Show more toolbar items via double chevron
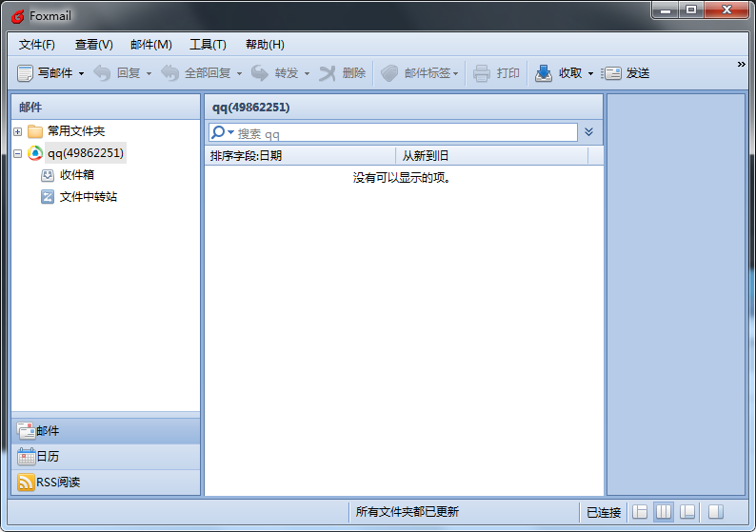756x532 pixels. coord(741,64)
